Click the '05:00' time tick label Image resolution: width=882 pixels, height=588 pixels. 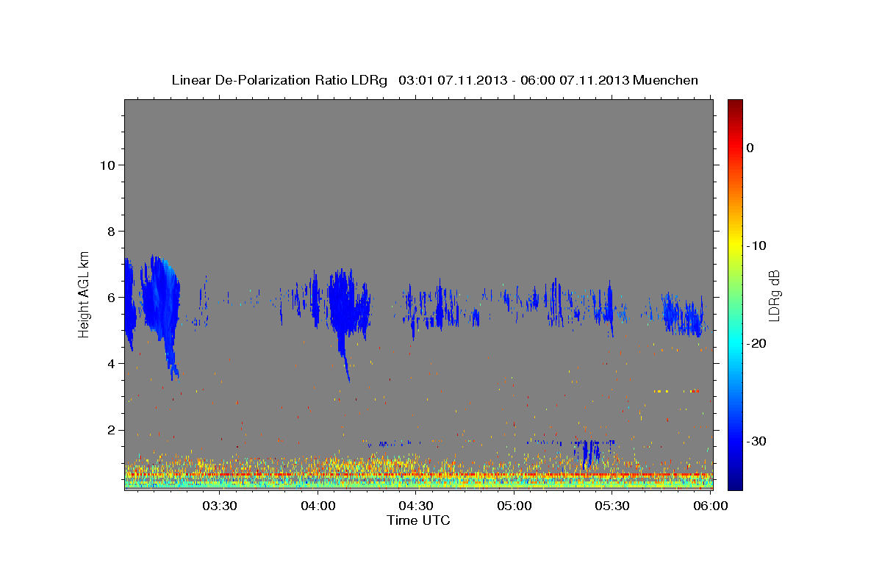tap(514, 506)
